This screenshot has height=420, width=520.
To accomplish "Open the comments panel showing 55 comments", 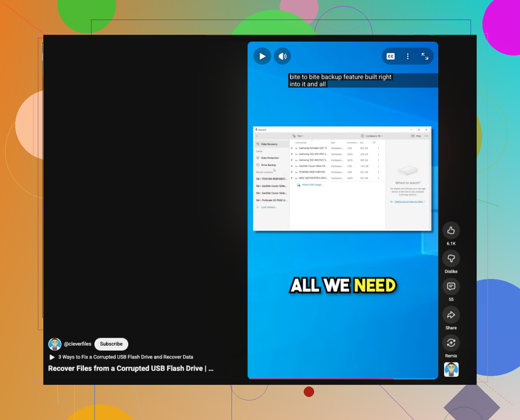I will (x=451, y=286).
